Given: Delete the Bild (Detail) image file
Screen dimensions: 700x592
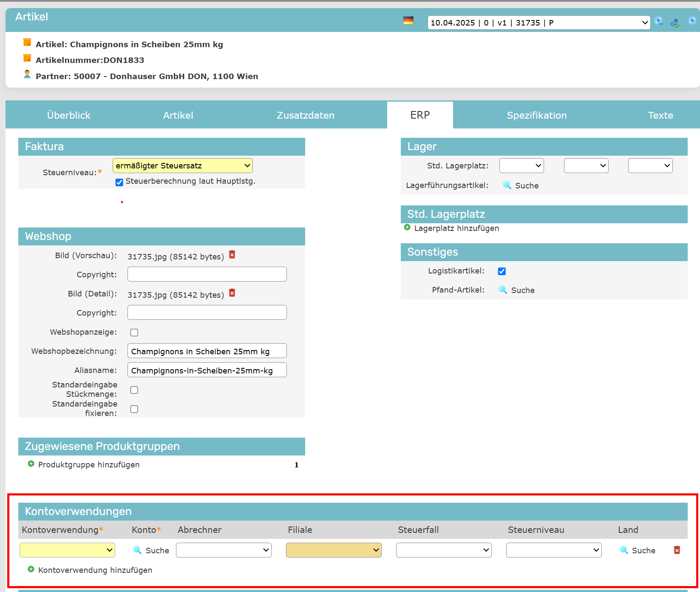Looking at the screenshot, I should (x=232, y=293).
